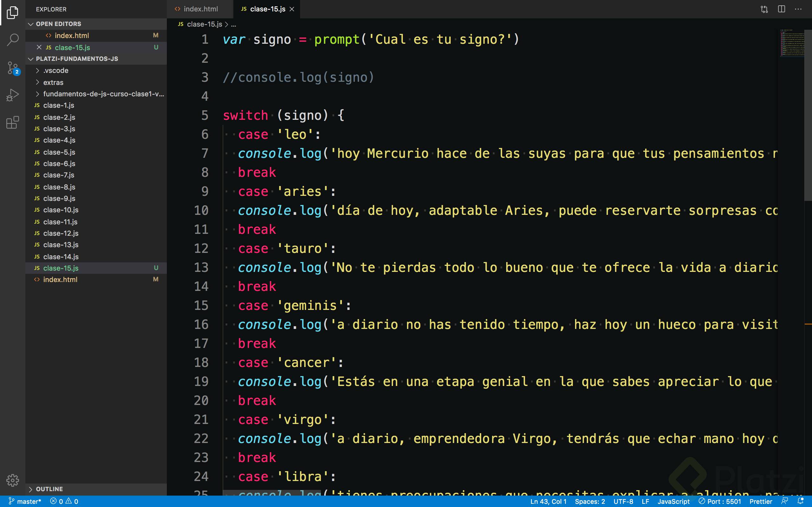Image resolution: width=812 pixels, height=507 pixels.
Task: Open the Source Control view
Action: pos(12,68)
